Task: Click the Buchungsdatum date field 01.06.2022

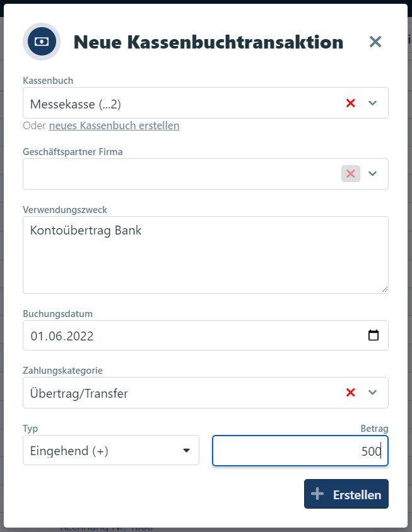Action: click(x=189, y=335)
